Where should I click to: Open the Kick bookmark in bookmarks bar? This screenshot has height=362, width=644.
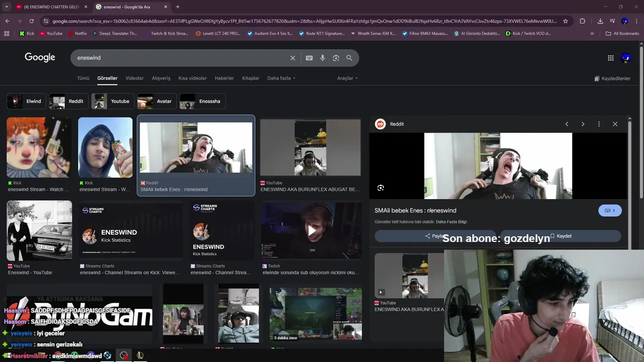27,34
